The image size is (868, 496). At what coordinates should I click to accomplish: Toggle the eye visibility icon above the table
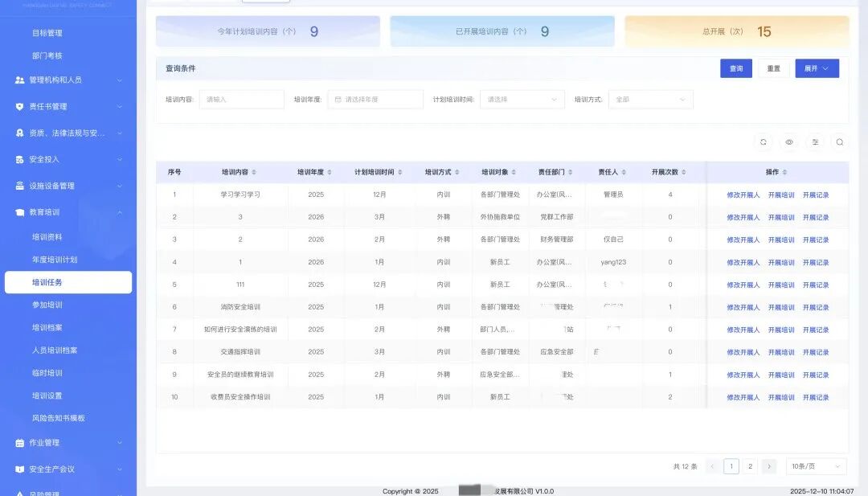pos(789,142)
